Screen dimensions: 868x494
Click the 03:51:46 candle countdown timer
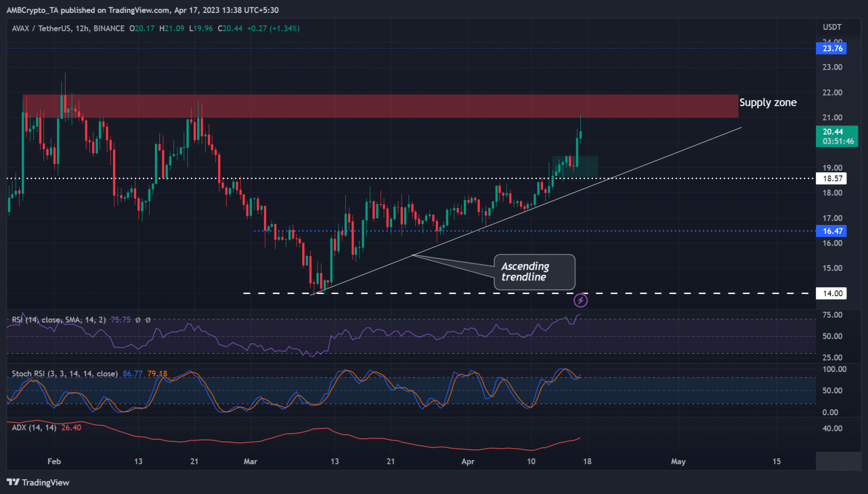coord(838,142)
